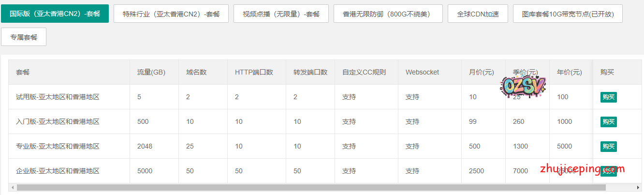Click the colorful OZSV logo
The height and width of the screenshot is (195, 644).
pyautogui.click(x=524, y=86)
